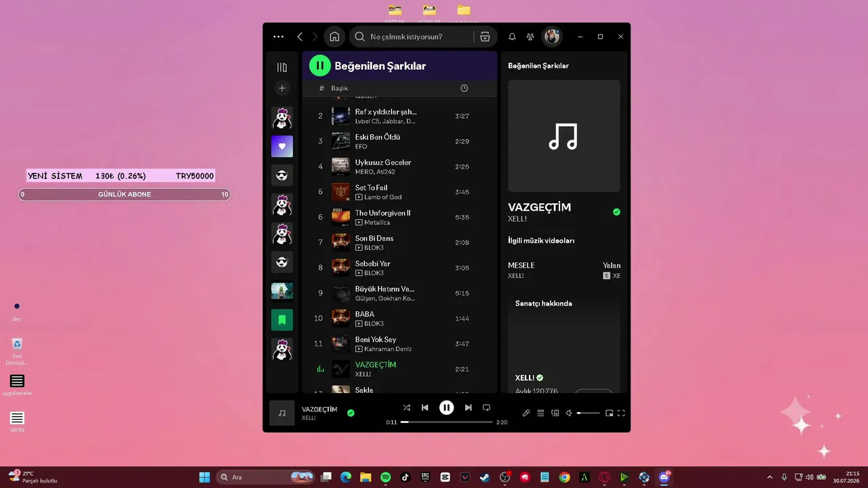Pause the song with the white player button
This screenshot has height=488, width=868.
pyautogui.click(x=446, y=407)
